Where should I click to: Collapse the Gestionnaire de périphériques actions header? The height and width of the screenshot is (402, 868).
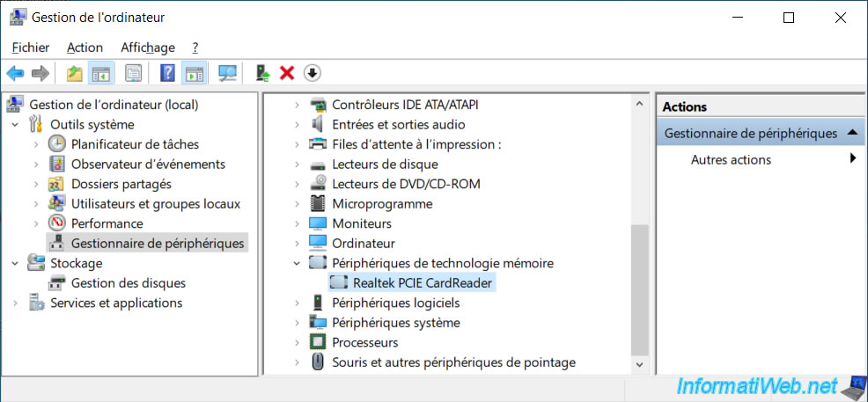pos(852,133)
